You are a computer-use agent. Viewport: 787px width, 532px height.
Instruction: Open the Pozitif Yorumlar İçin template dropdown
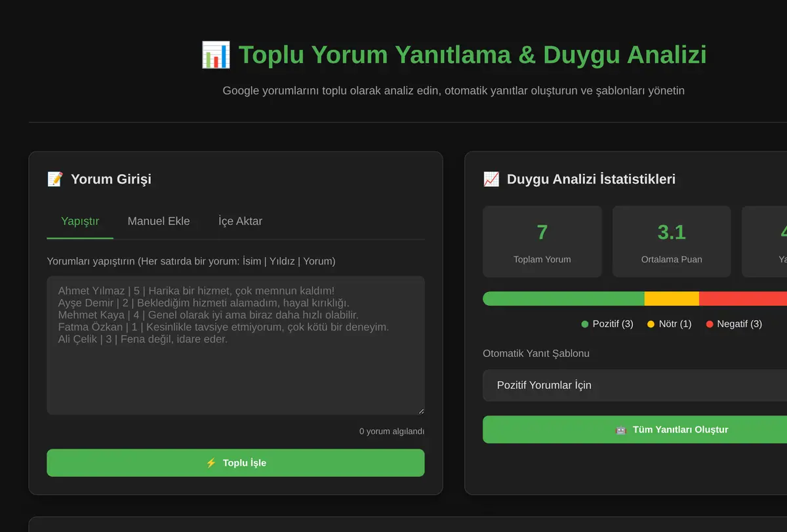coord(635,385)
